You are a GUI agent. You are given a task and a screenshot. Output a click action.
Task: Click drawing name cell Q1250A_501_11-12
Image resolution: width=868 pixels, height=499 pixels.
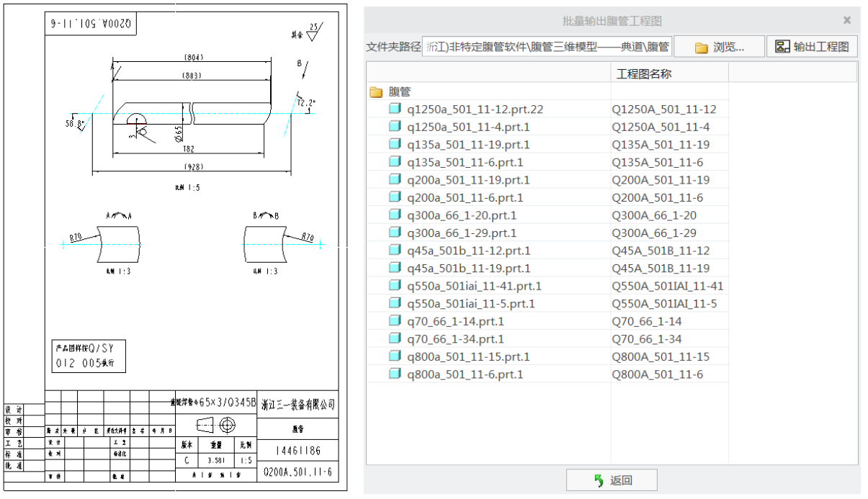(x=664, y=109)
